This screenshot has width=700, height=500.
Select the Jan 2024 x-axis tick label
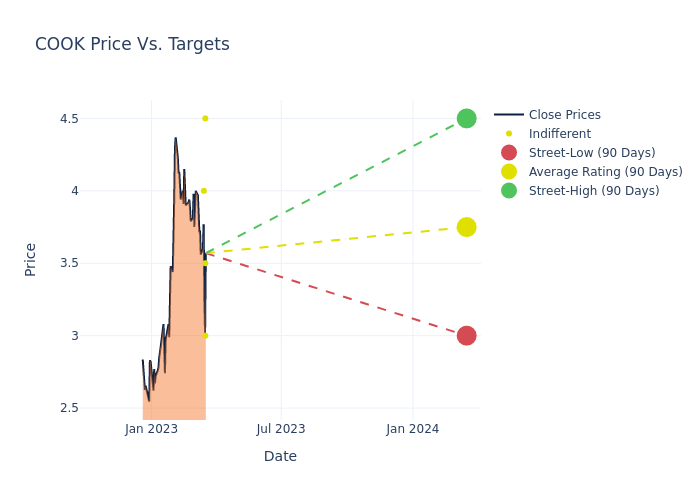coord(412,429)
